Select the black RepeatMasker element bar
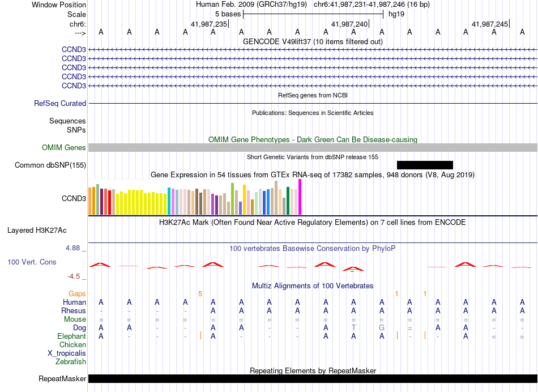 click(x=313, y=378)
